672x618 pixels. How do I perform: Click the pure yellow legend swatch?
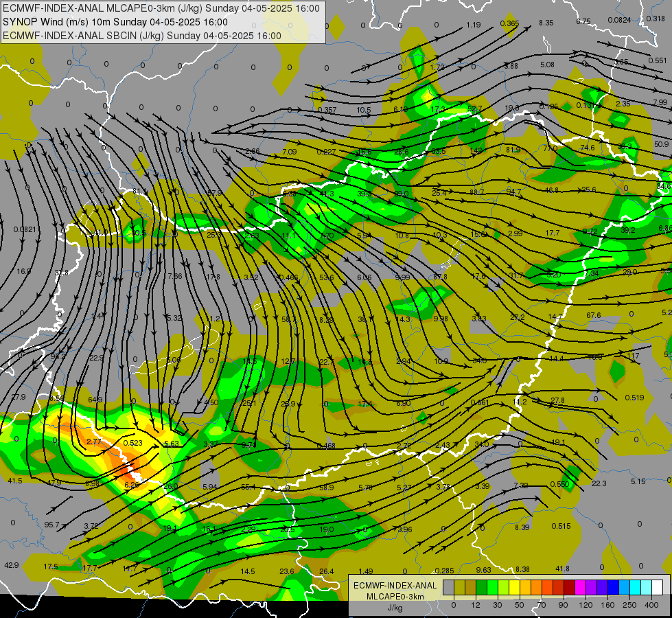(x=514, y=587)
